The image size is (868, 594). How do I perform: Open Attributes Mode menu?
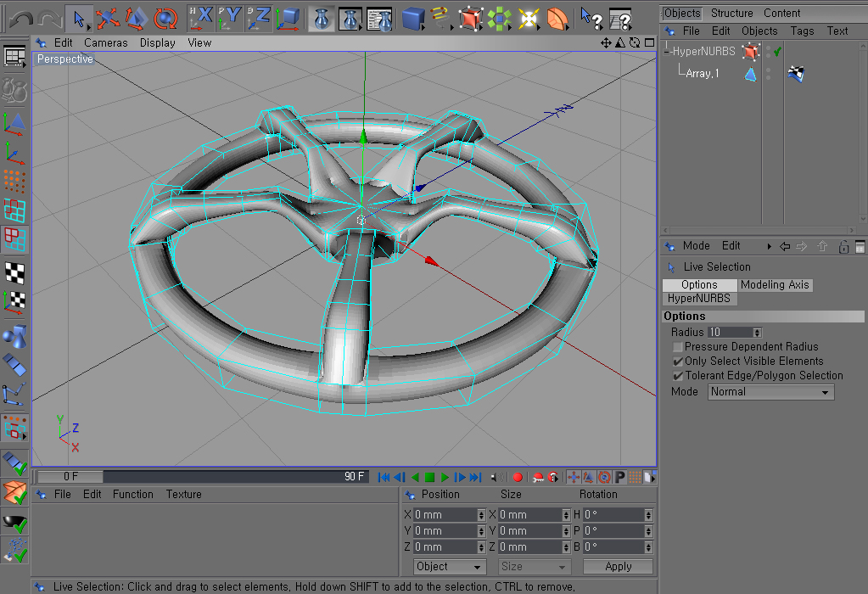pos(696,246)
